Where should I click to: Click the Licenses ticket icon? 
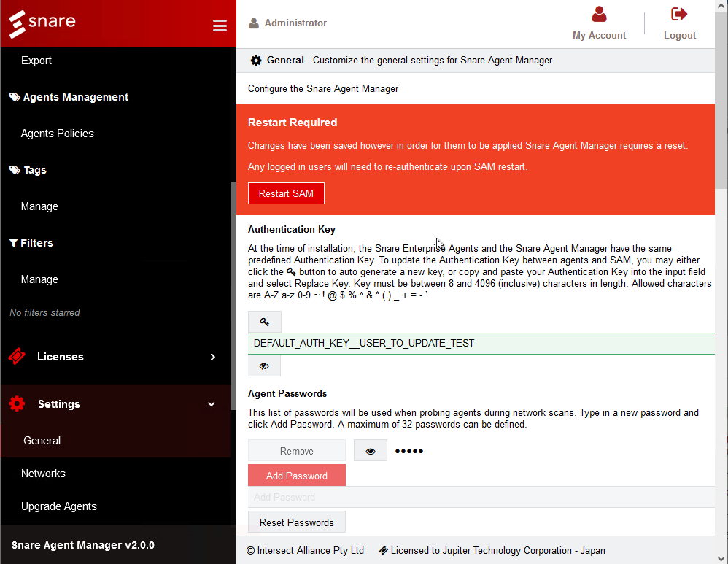(x=18, y=356)
